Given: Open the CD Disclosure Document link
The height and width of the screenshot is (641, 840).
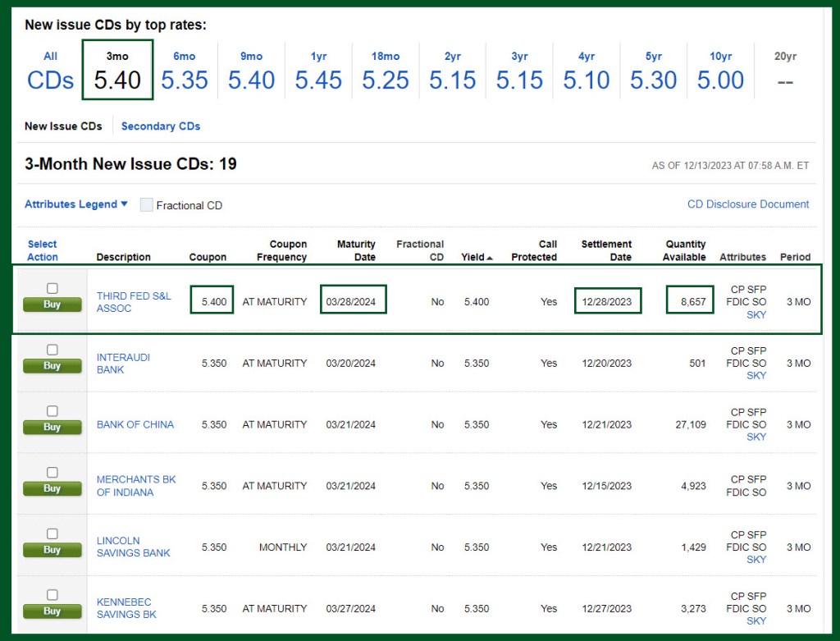Looking at the screenshot, I should 748,204.
